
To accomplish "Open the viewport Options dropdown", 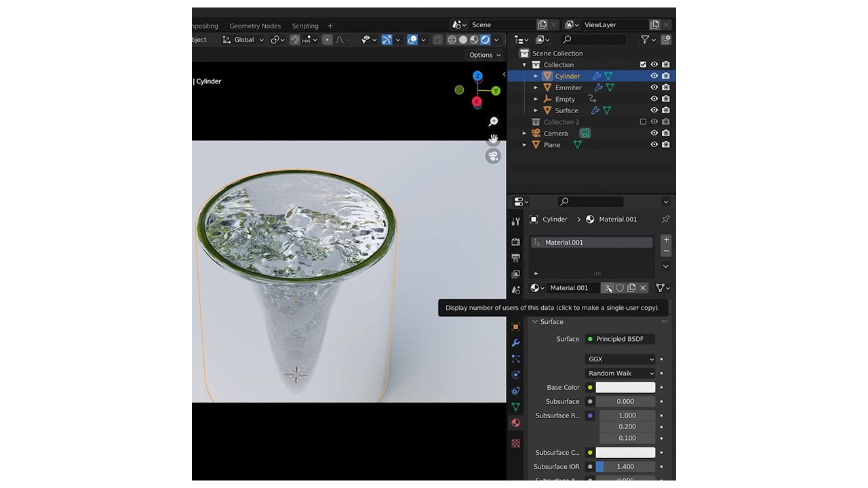I will pos(485,55).
